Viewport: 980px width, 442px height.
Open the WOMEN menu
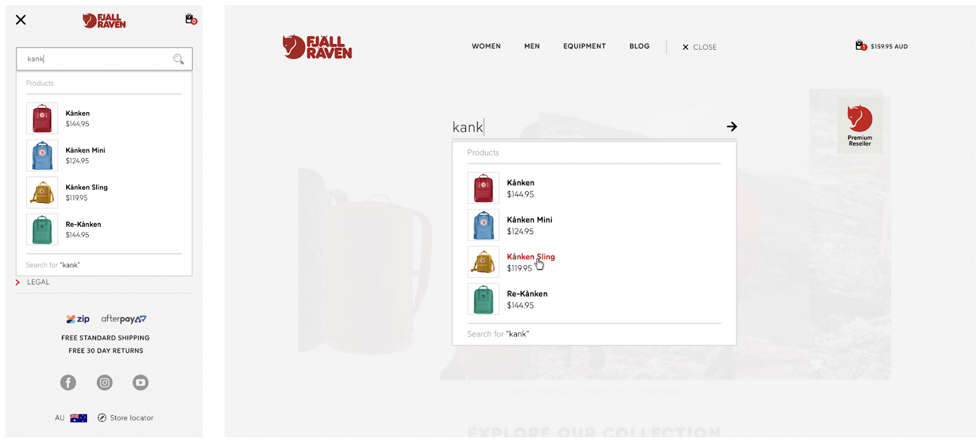pyautogui.click(x=486, y=46)
